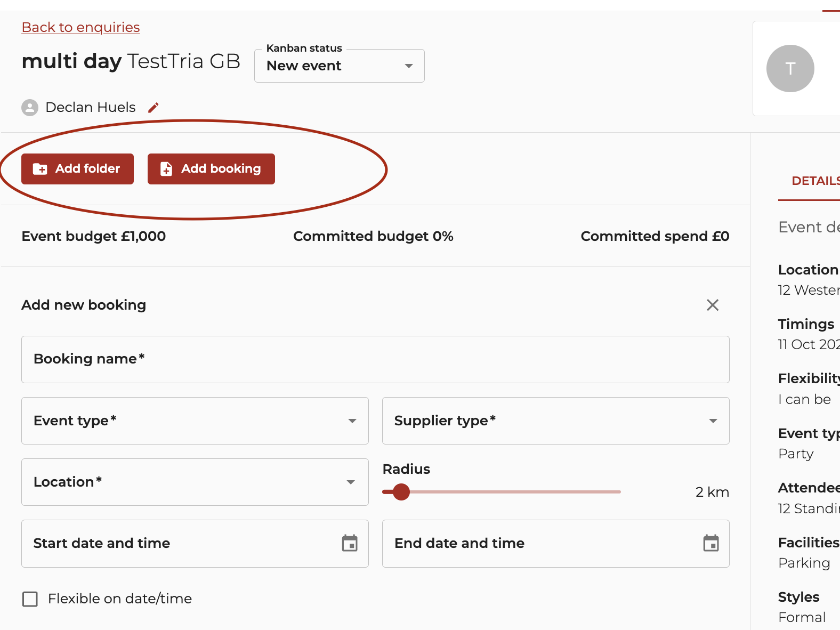The width and height of the screenshot is (840, 630).
Task: Click the grey T profile avatar
Action: (790, 68)
